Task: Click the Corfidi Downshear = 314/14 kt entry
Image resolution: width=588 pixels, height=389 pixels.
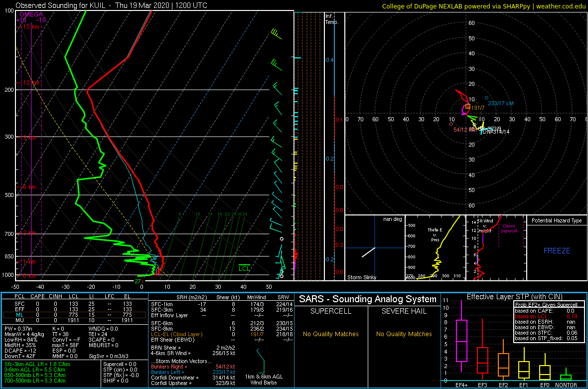Action: point(193,378)
